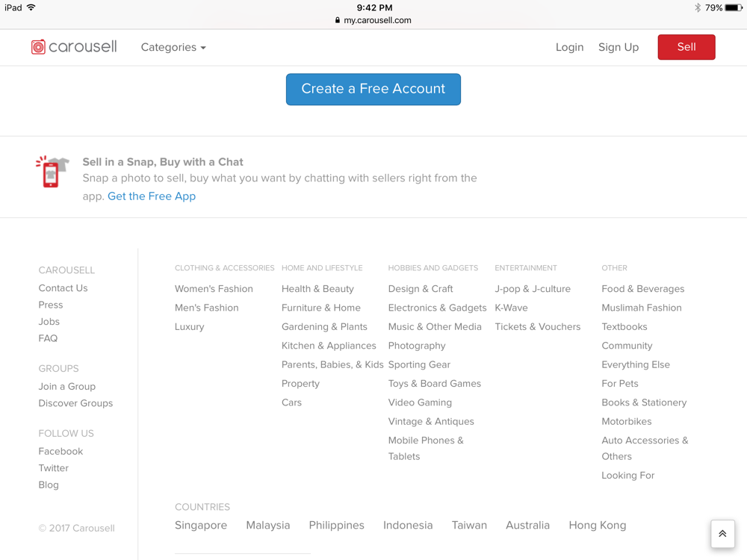
Task: Open the Categories dropdown
Action: pyautogui.click(x=173, y=47)
